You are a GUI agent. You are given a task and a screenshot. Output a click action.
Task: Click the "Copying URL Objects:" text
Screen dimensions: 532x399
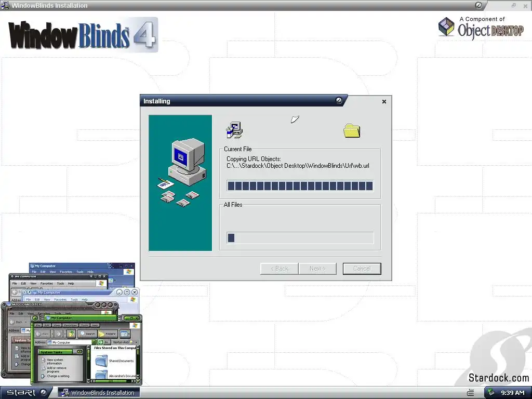254,159
